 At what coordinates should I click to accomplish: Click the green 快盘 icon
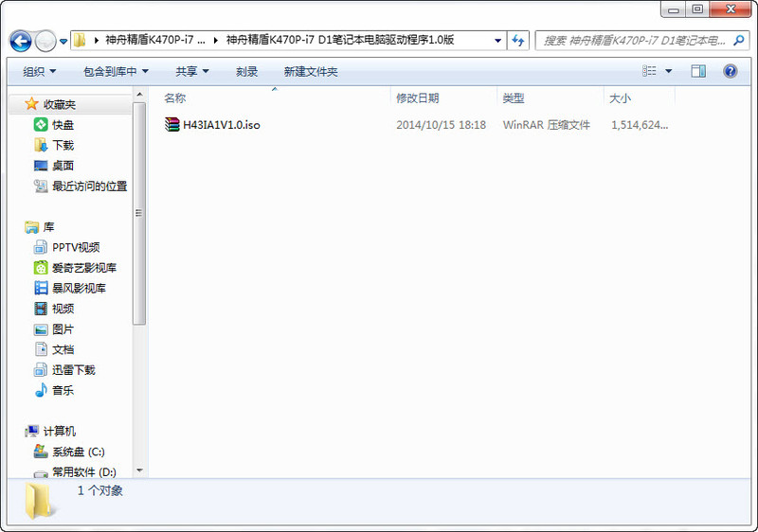coord(41,125)
